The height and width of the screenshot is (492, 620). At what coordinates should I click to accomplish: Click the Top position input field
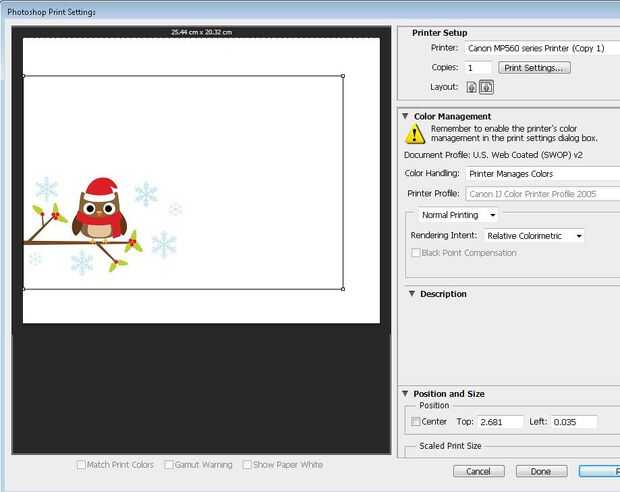pos(500,422)
